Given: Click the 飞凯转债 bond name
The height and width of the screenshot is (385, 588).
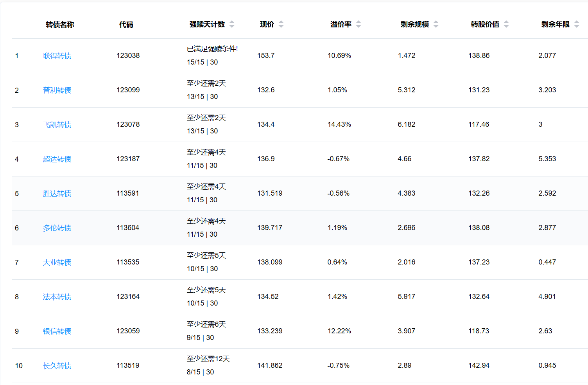Looking at the screenshot, I should coord(57,125).
